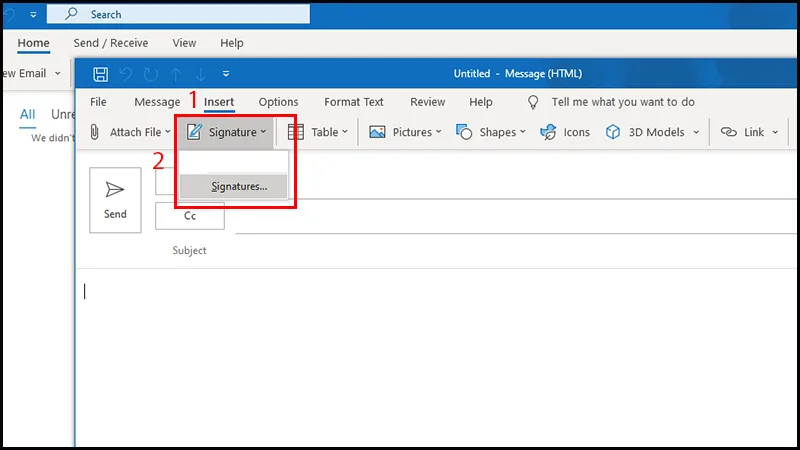Switch to the Format Text tab

point(354,102)
